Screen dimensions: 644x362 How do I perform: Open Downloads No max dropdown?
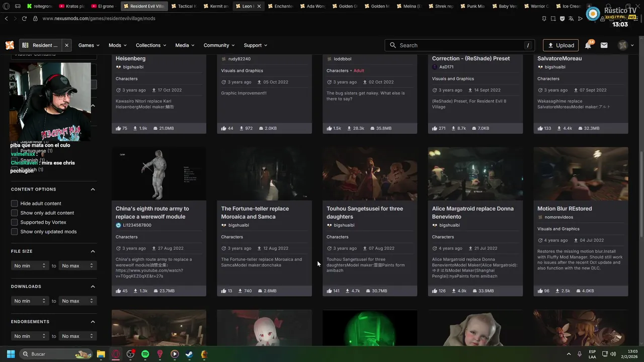coord(77,301)
